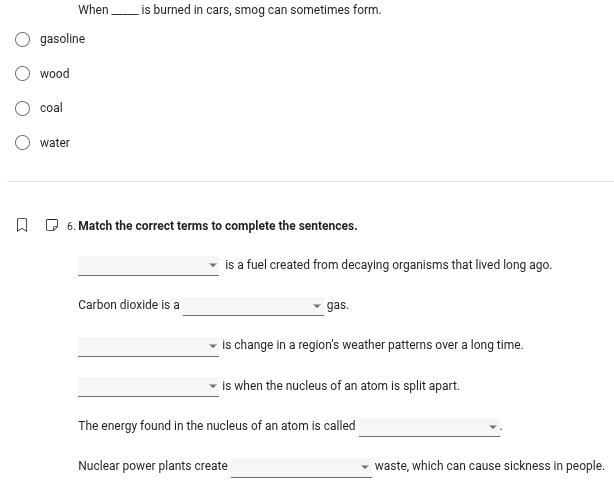Choose the coal radio option
This screenshot has width=614, height=487.
coord(22,108)
